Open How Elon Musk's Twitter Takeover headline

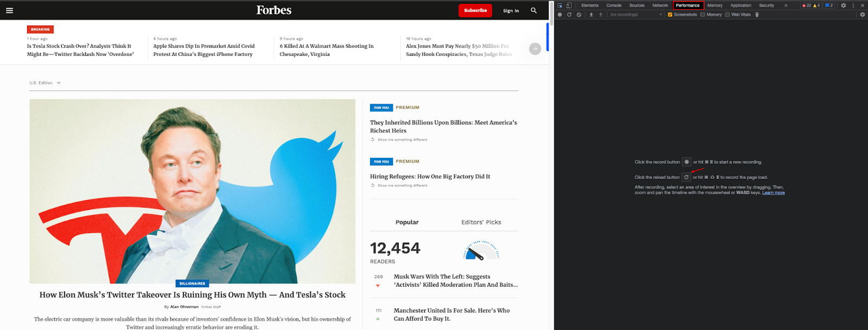tap(193, 295)
